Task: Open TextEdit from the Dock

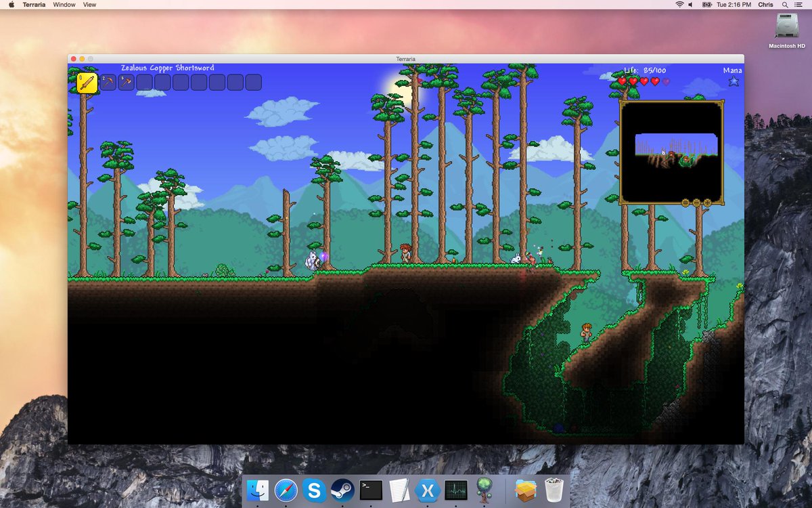Action: tap(399, 490)
